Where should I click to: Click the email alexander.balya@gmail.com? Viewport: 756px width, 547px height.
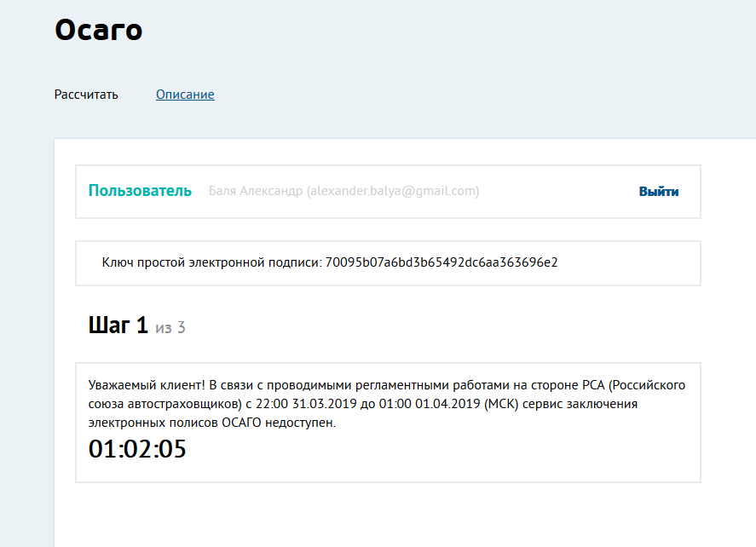pyautogui.click(x=393, y=192)
